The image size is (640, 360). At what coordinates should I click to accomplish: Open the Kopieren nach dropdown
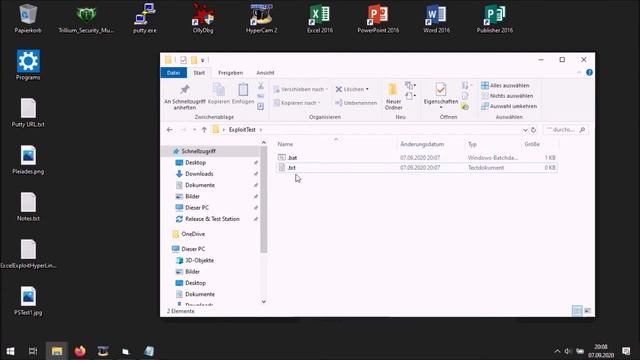point(297,103)
